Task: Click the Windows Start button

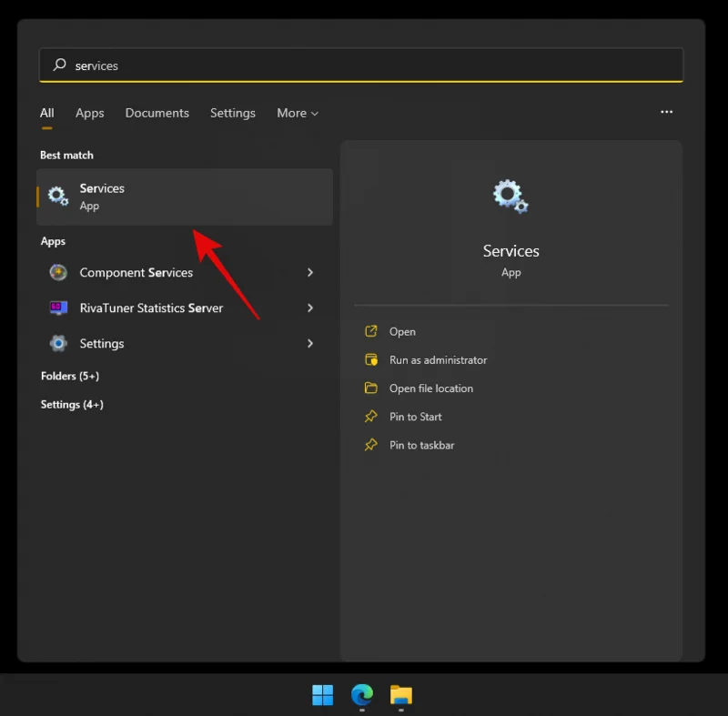Action: (x=322, y=695)
